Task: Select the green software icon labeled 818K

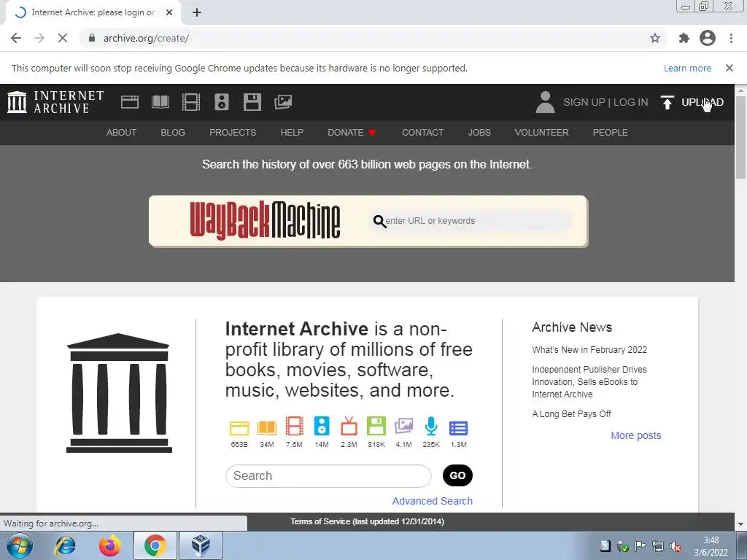Action: click(376, 426)
